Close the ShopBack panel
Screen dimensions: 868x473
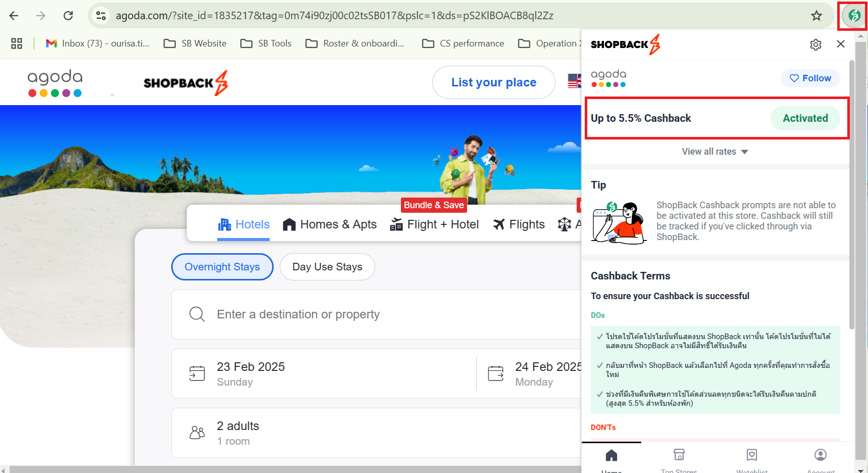(x=841, y=44)
